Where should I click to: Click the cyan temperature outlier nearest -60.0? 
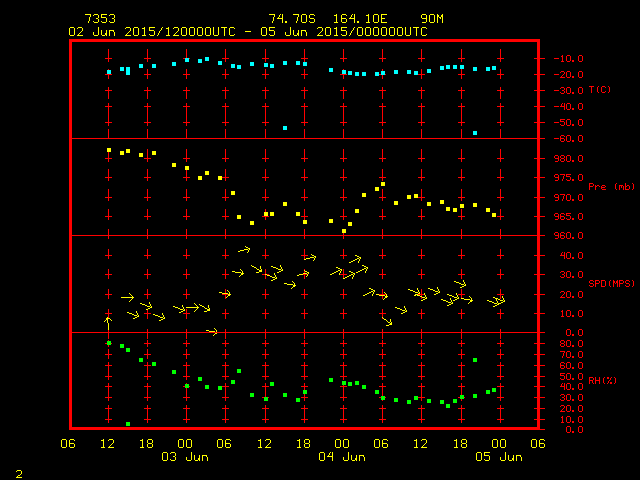tap(475, 133)
